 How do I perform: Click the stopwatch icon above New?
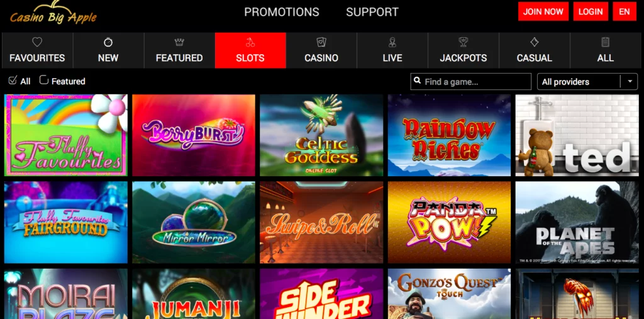(108, 42)
